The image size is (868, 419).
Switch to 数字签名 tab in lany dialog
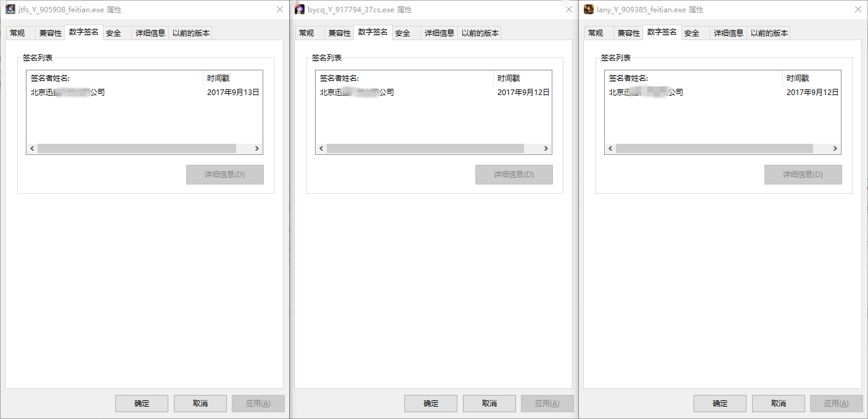(662, 33)
